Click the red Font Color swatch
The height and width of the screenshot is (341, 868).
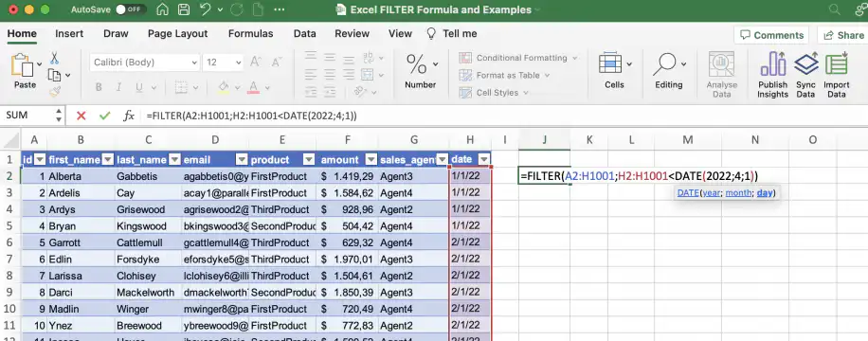pos(254,87)
